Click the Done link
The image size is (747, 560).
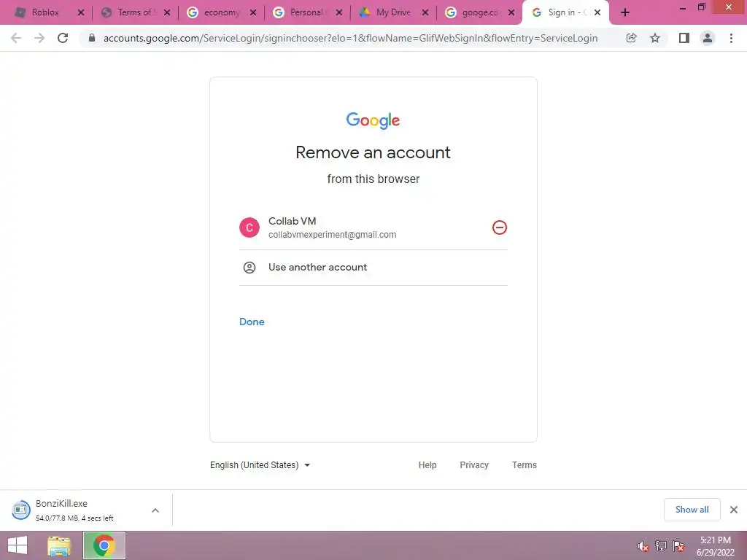252,322
